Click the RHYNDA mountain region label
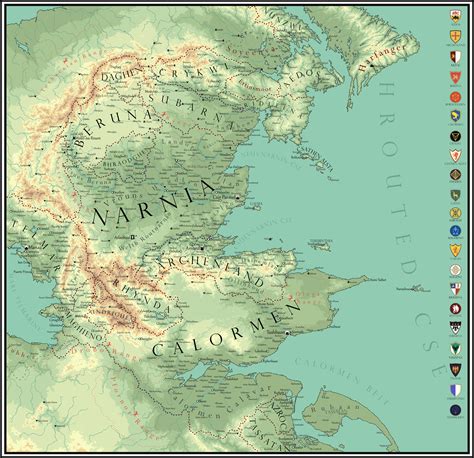The height and width of the screenshot is (458, 474). [x=143, y=297]
